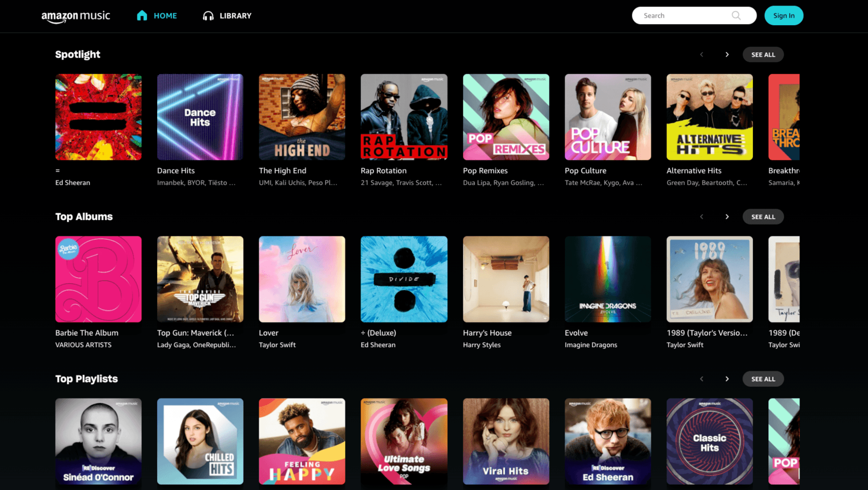This screenshot has width=868, height=490.
Task: Click the Ed Sheeran equals album cover
Action: tap(99, 117)
